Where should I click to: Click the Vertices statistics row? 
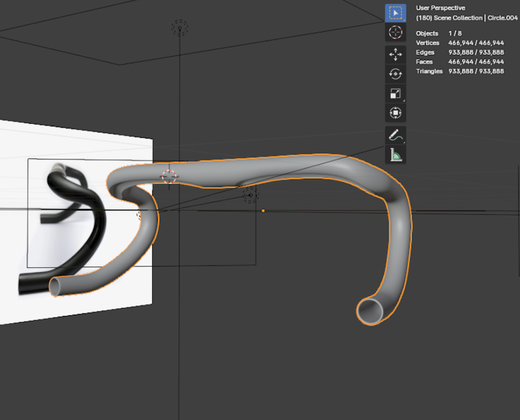coord(460,43)
